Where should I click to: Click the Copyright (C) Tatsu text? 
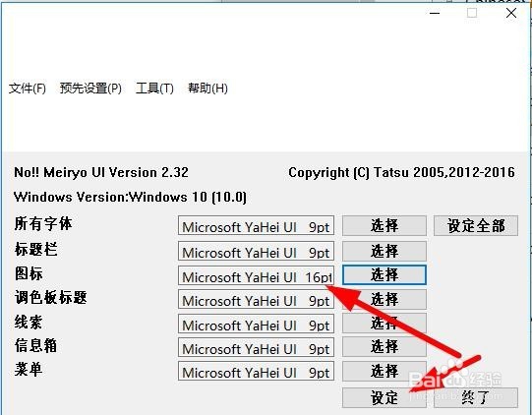click(402, 173)
